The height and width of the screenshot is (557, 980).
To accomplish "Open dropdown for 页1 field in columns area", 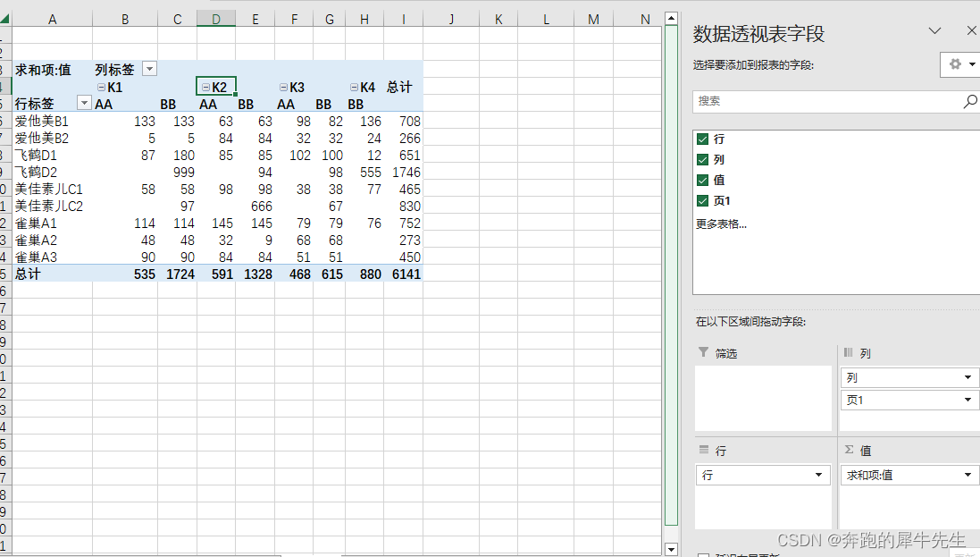I will 967,400.
